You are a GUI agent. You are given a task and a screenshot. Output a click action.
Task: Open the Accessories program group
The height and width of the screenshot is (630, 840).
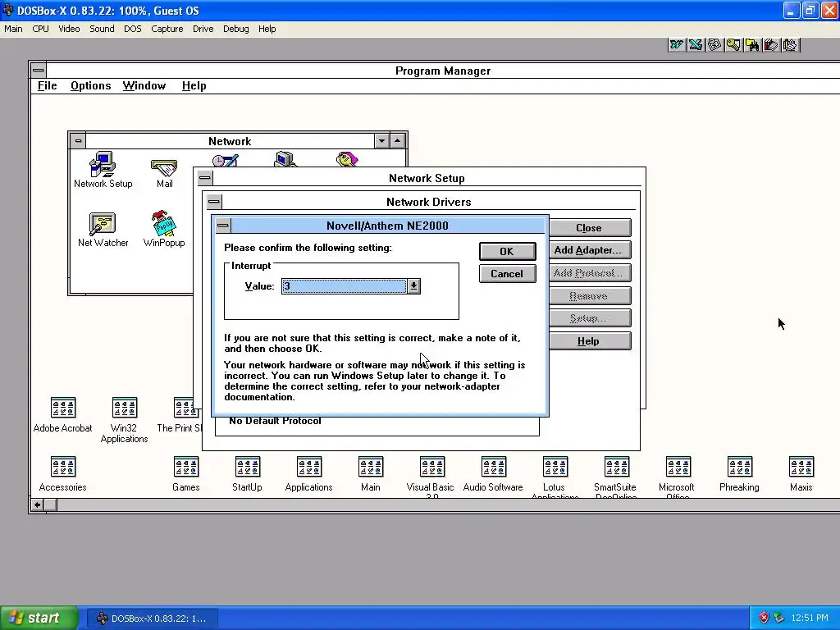(x=62, y=474)
